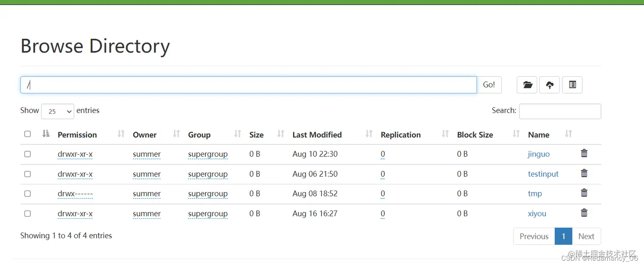Click the trash icon for xiyou
The width and height of the screenshot is (644, 266).
584,213
